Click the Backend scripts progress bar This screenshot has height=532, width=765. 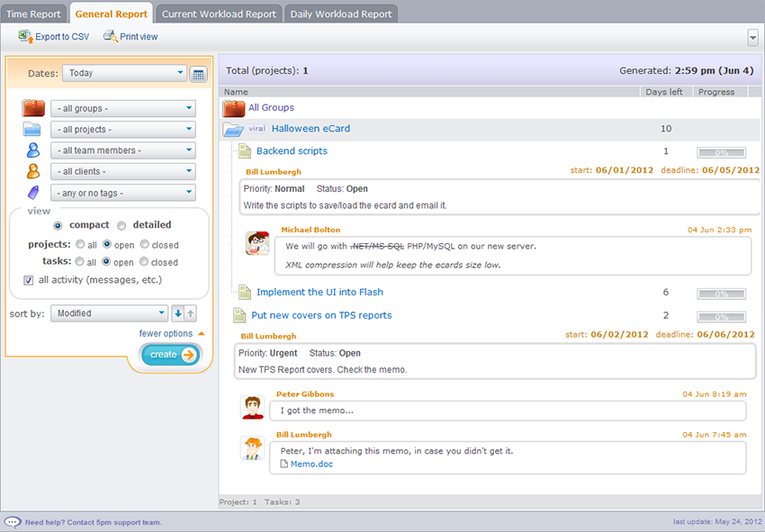(721, 152)
